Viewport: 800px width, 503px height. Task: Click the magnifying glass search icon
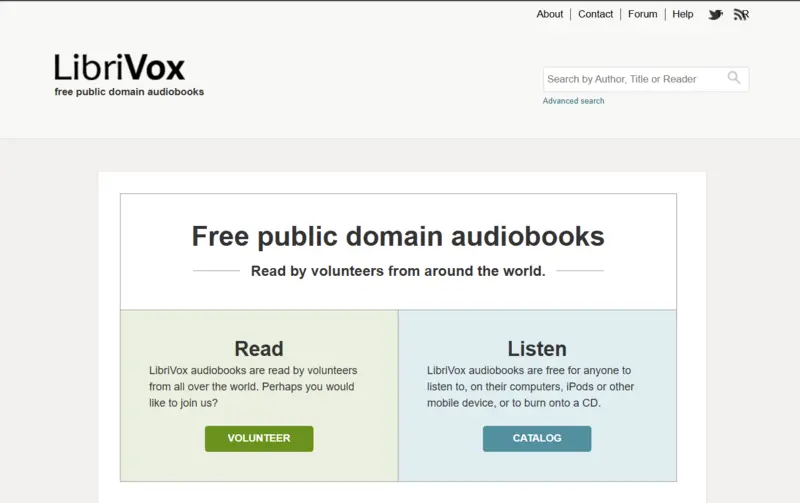[734, 78]
